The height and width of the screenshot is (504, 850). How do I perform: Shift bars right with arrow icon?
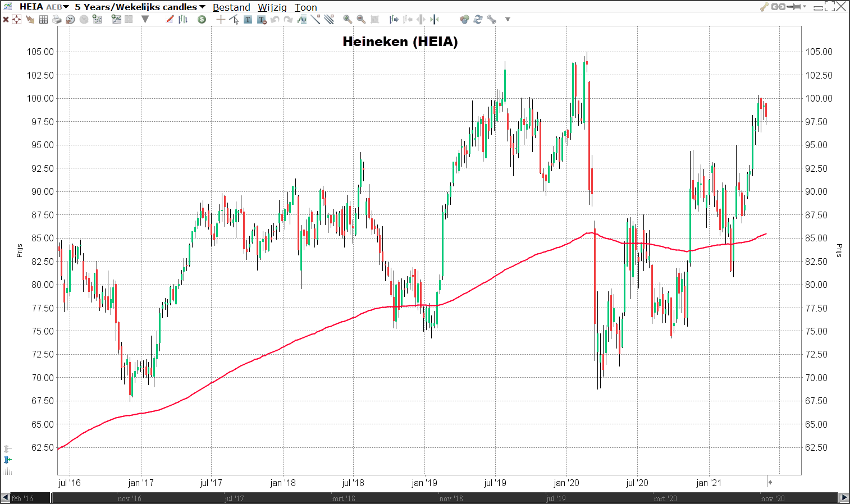coord(394,20)
